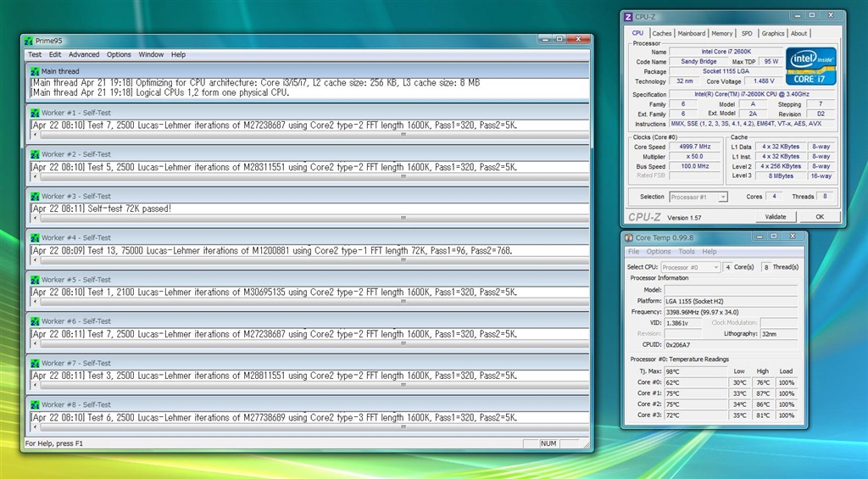
Task: Switch to the Graphics tab in CPU-Z
Action: [773, 34]
